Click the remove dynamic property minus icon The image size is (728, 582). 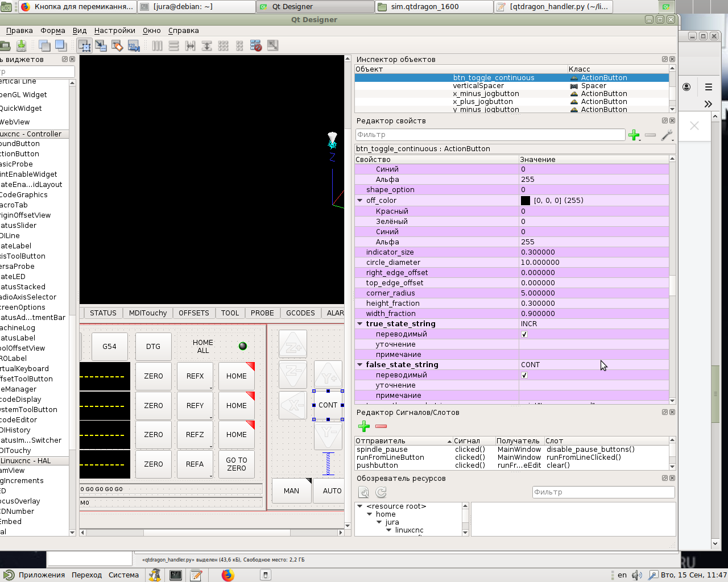point(650,135)
